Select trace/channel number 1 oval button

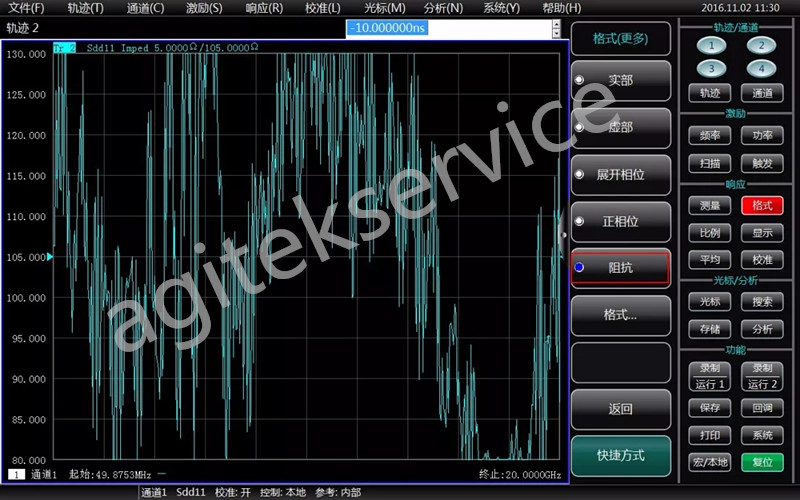click(711, 45)
